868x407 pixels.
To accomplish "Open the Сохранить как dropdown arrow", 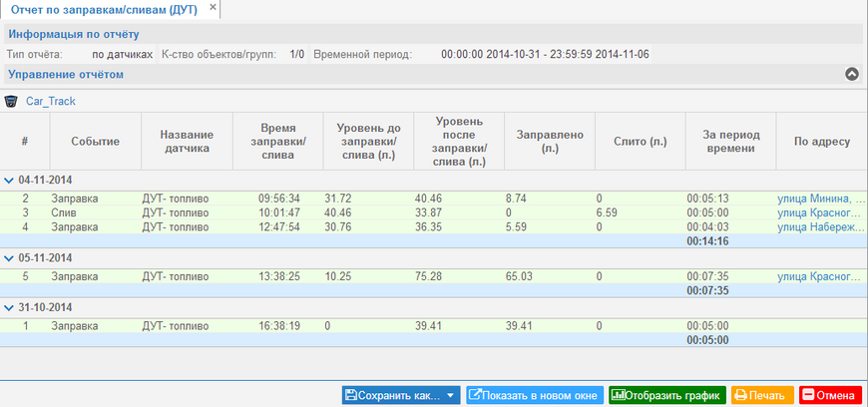I will coord(450,395).
